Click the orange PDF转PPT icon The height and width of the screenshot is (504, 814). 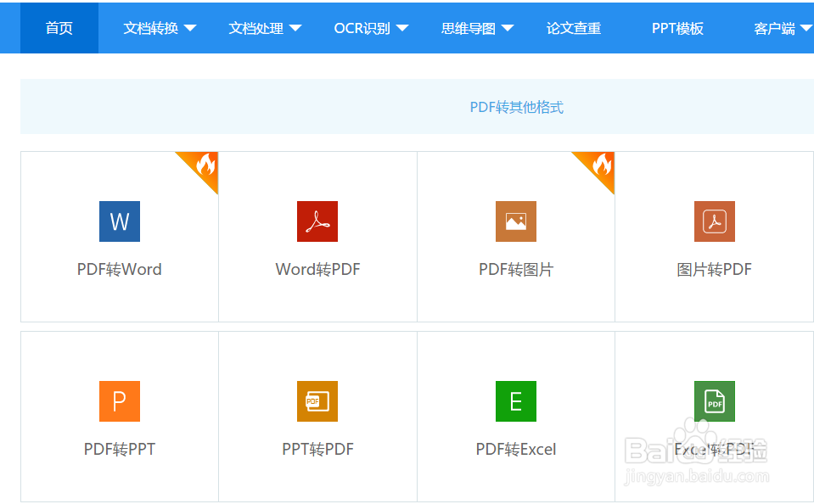[119, 401]
